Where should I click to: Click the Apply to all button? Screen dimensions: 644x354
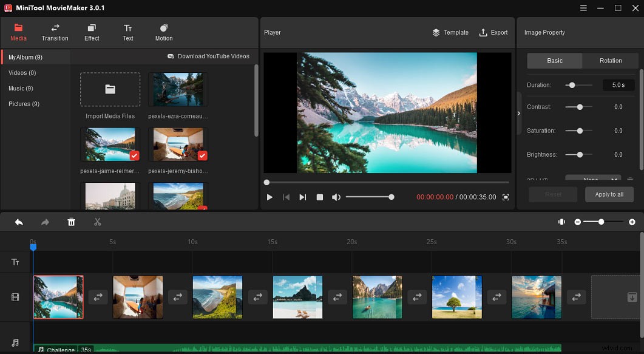pos(609,194)
